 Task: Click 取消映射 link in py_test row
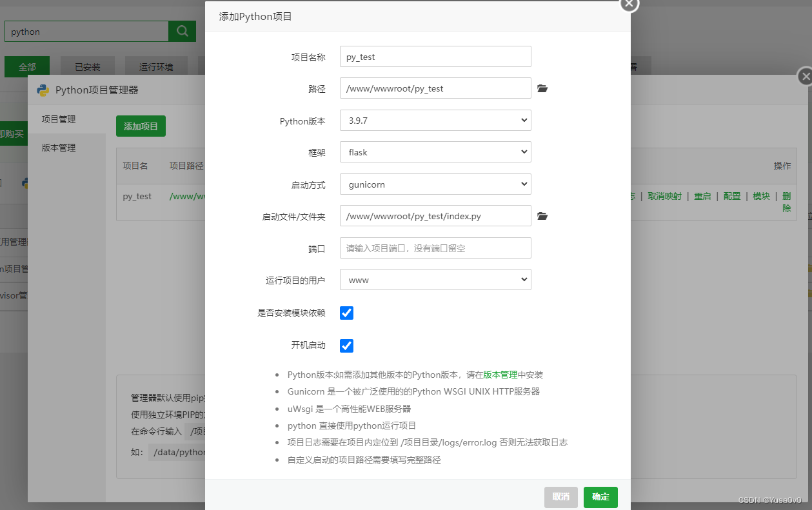coord(664,196)
